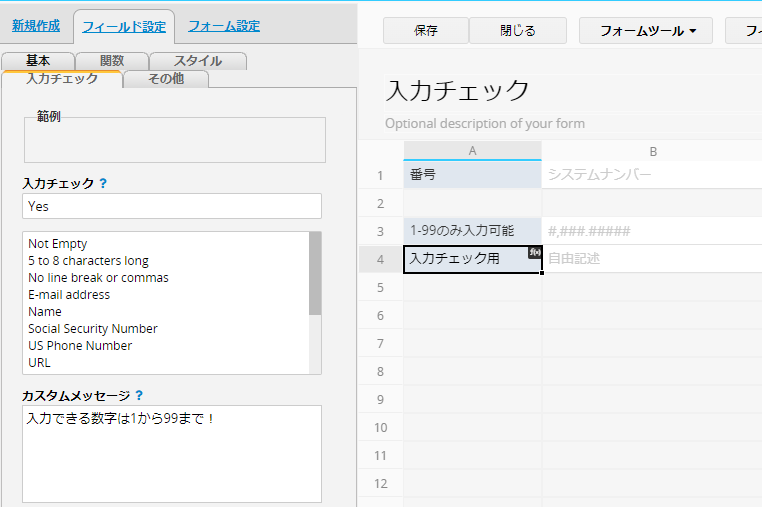762x507 pixels.
Task: Select column A header in the grid
Action: (472, 151)
